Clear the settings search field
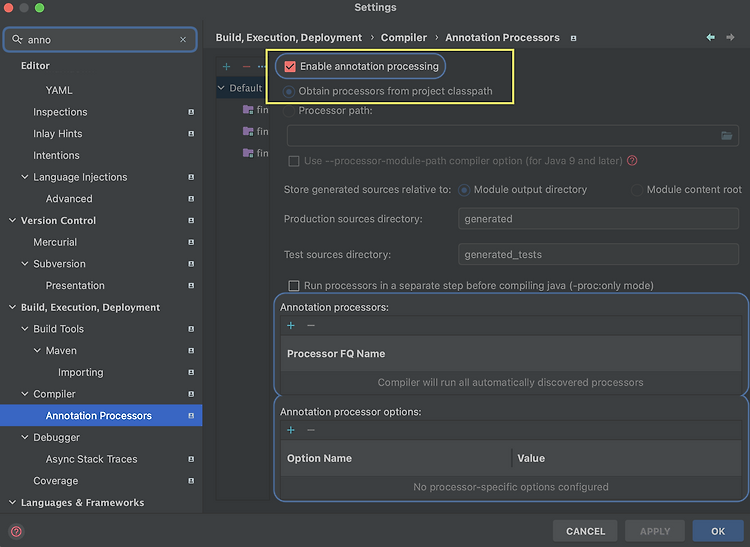Image resolution: width=750 pixels, height=547 pixels. click(183, 40)
